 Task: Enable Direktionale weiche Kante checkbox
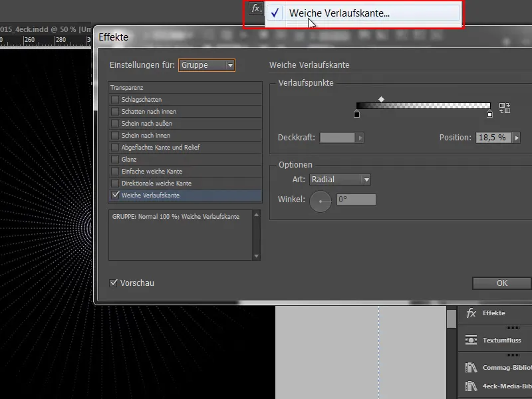115,184
